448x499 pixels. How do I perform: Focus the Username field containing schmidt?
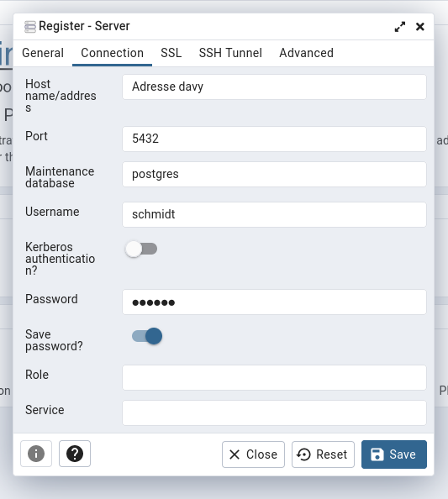(x=274, y=215)
